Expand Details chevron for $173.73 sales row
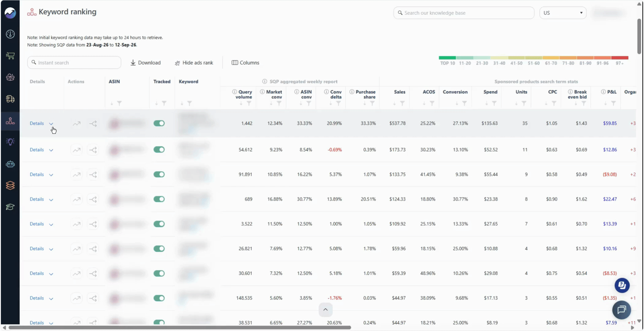This screenshot has width=644, height=331. pos(51,150)
